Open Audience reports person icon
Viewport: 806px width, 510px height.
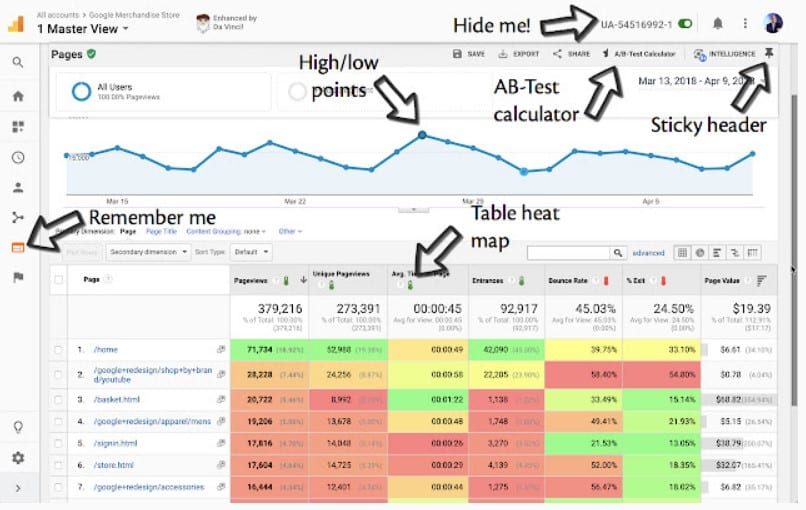pos(18,187)
